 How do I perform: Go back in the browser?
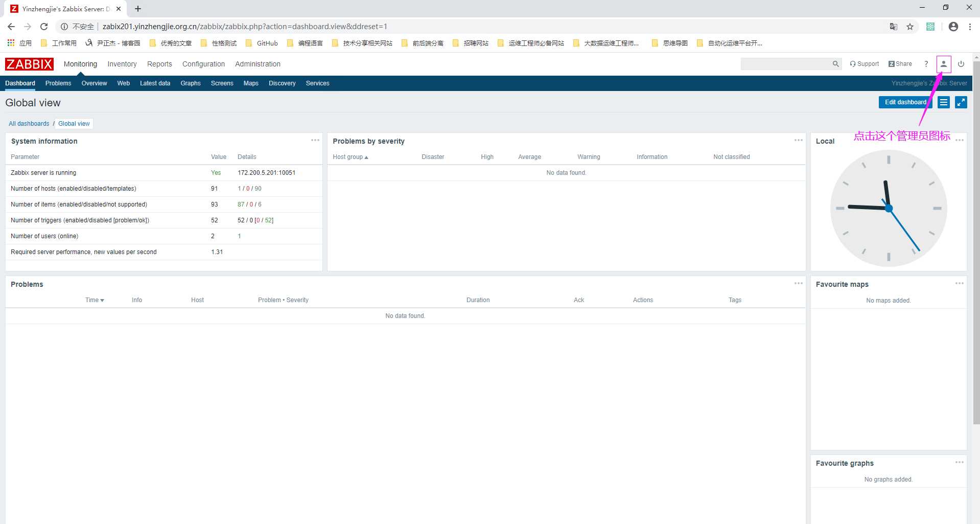coord(11,27)
